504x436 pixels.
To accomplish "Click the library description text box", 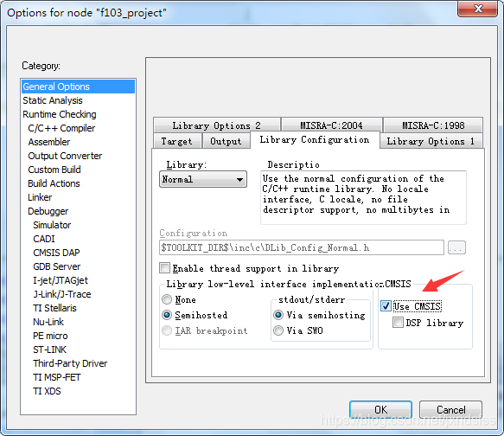I will (x=363, y=197).
